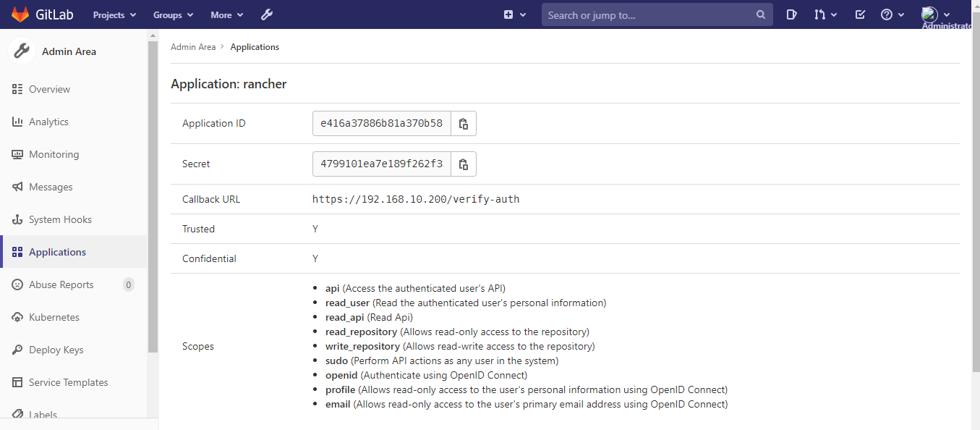This screenshot has height=430, width=980.
Task: Expand the Groups dropdown
Action: (173, 14)
